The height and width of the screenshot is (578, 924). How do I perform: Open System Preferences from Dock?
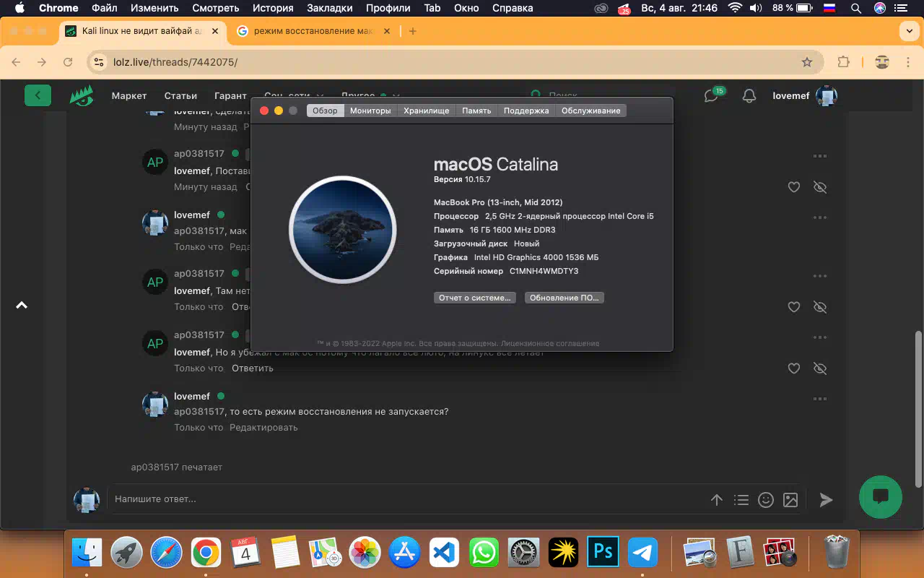[523, 553]
